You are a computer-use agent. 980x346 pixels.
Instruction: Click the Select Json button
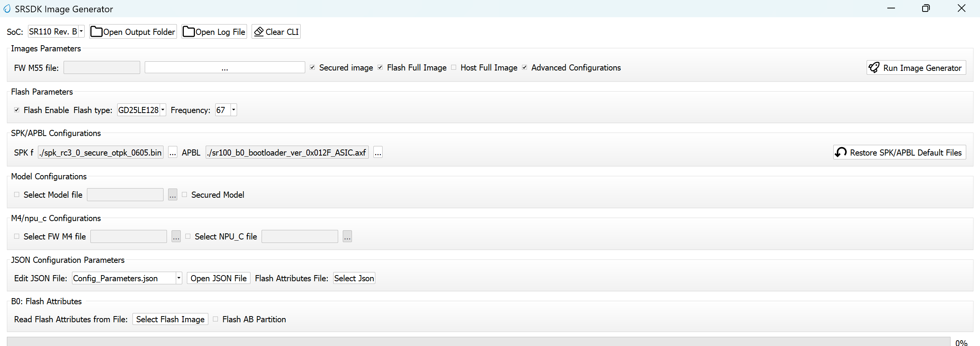click(354, 278)
